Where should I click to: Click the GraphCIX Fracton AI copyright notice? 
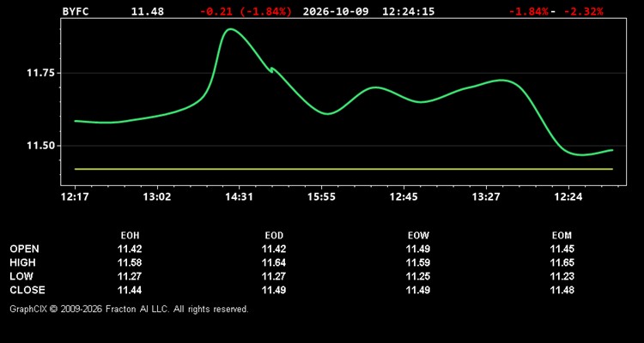[x=129, y=309]
